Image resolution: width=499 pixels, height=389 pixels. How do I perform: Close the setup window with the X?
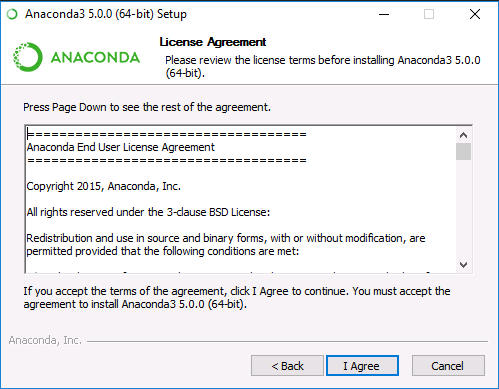click(x=475, y=14)
